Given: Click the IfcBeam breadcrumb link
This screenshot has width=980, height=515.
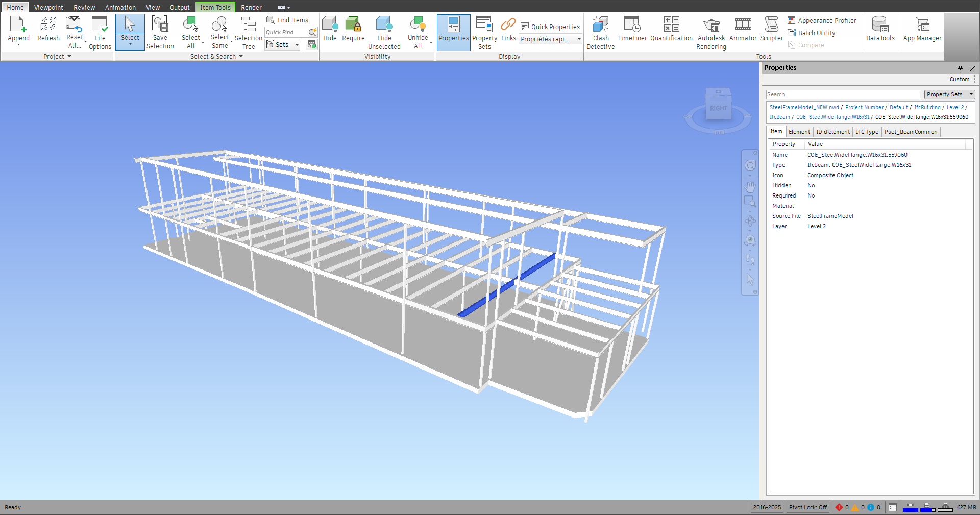Looking at the screenshot, I should (x=779, y=117).
